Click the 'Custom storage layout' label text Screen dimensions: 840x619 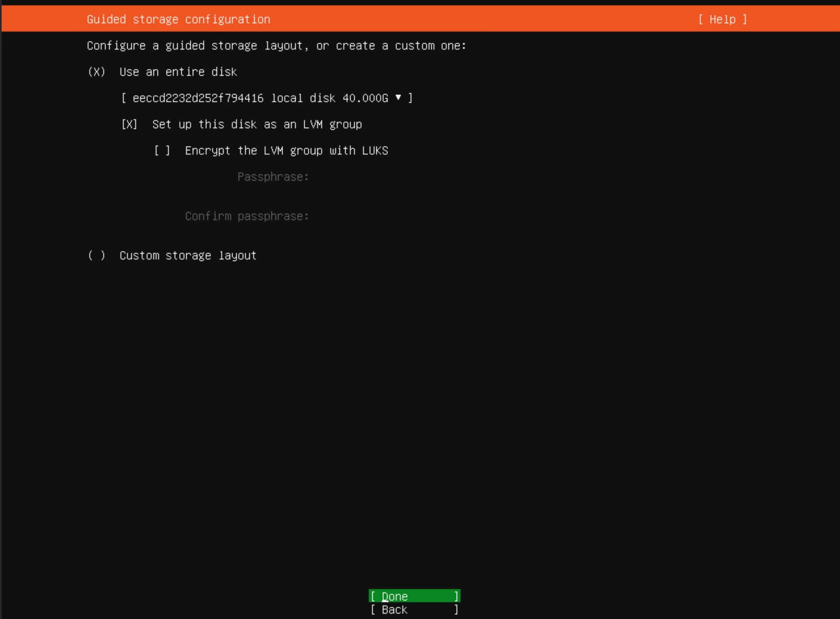188,255
